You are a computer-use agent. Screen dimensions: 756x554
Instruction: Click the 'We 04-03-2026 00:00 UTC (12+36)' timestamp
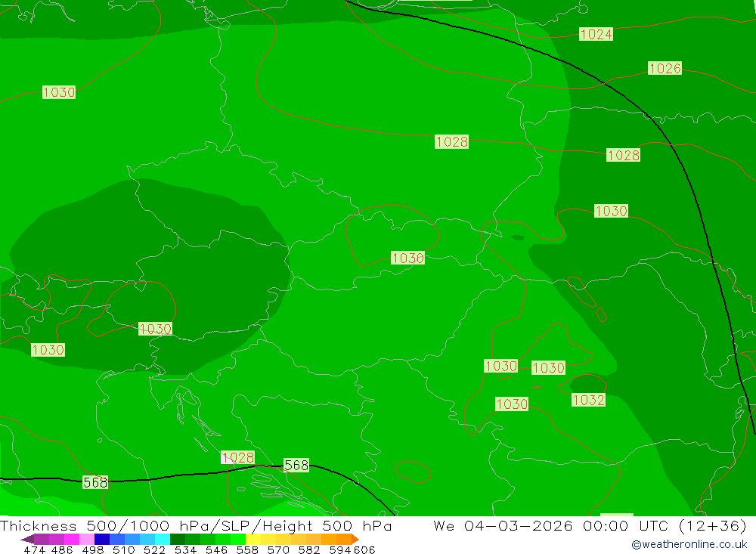(590, 525)
